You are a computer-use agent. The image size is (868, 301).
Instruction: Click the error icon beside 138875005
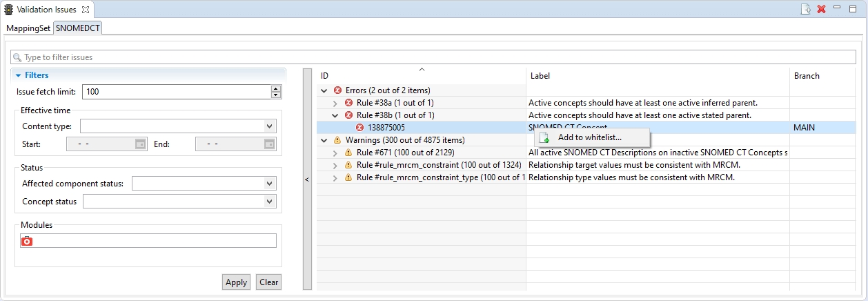pos(359,128)
